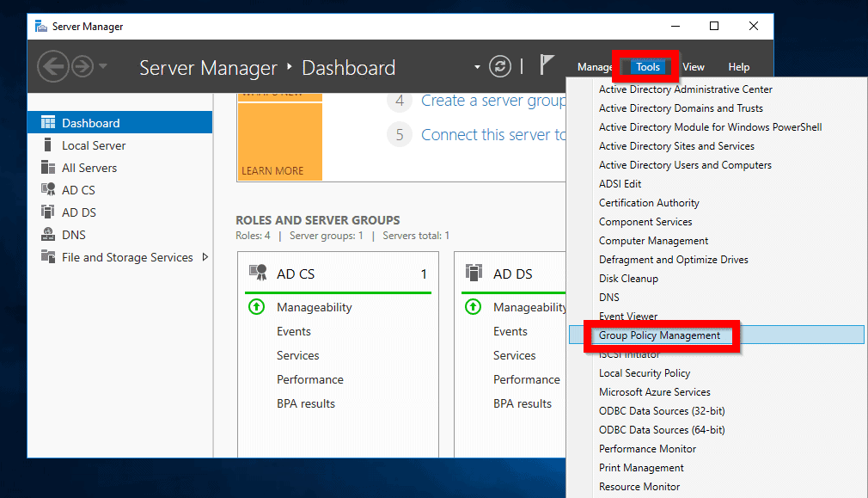This screenshot has width=868, height=498.
Task: Select Local Server in the sidebar
Action: 94,145
